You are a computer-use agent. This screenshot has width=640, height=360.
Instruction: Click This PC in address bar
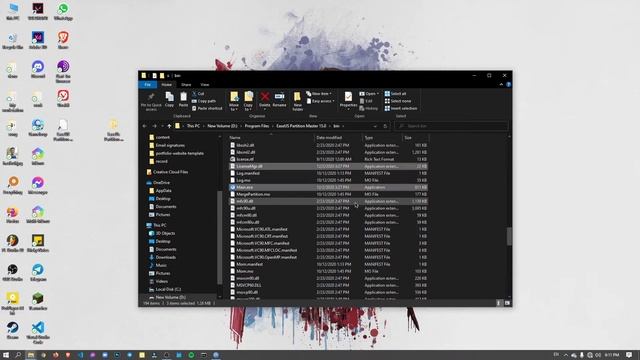(193, 126)
